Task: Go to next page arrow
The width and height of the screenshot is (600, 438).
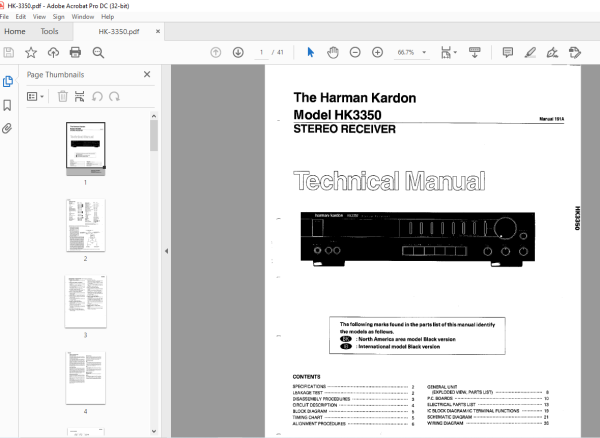Action: (x=238, y=52)
